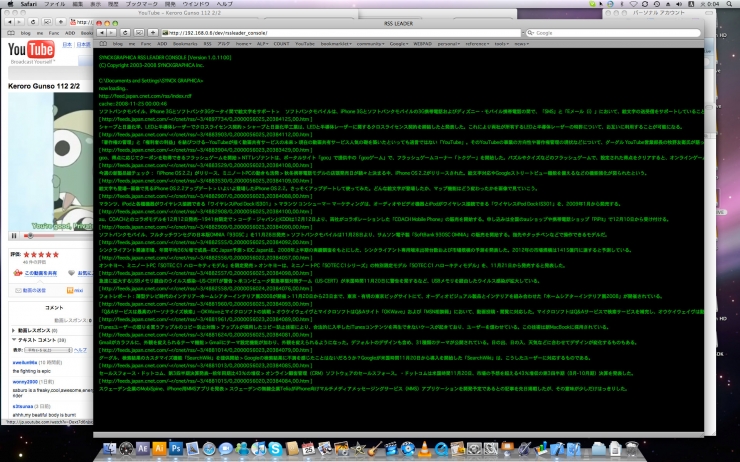
Task: Open the comment display filter dropdown
Action: click(x=49, y=350)
